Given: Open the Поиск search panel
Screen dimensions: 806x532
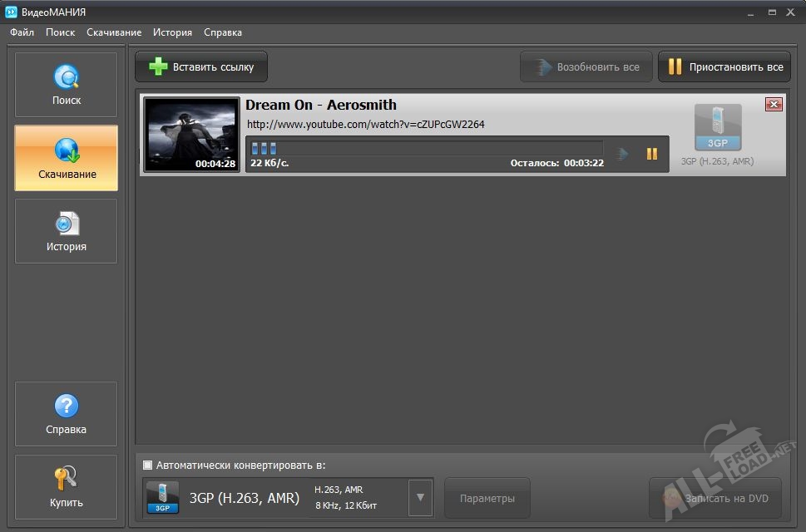Looking at the screenshot, I should coord(67,85).
